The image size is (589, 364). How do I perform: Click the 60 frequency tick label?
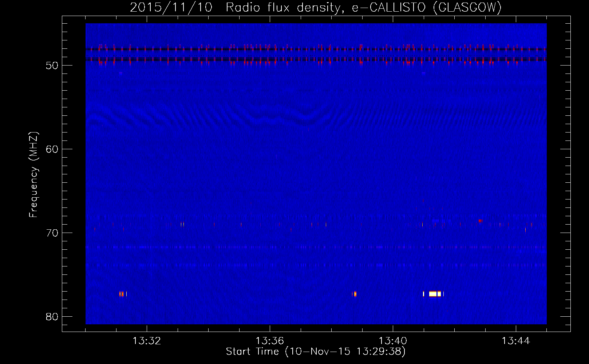[52, 149]
